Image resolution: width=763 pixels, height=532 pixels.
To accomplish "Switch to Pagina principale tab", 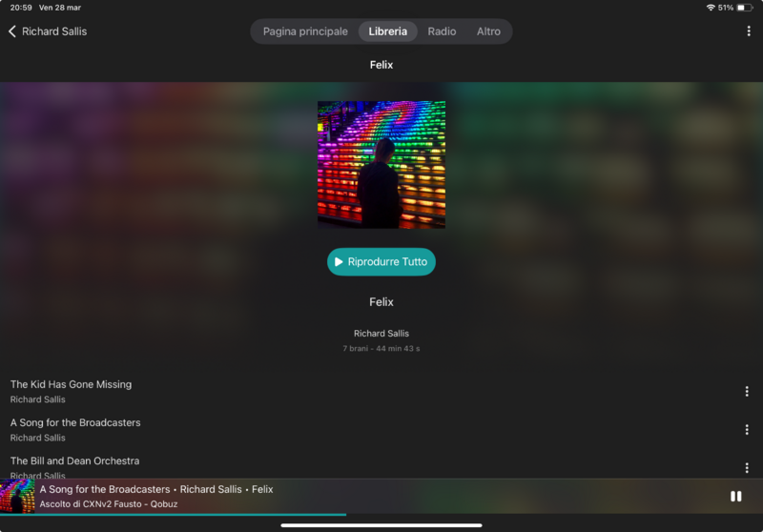I will [x=305, y=31].
